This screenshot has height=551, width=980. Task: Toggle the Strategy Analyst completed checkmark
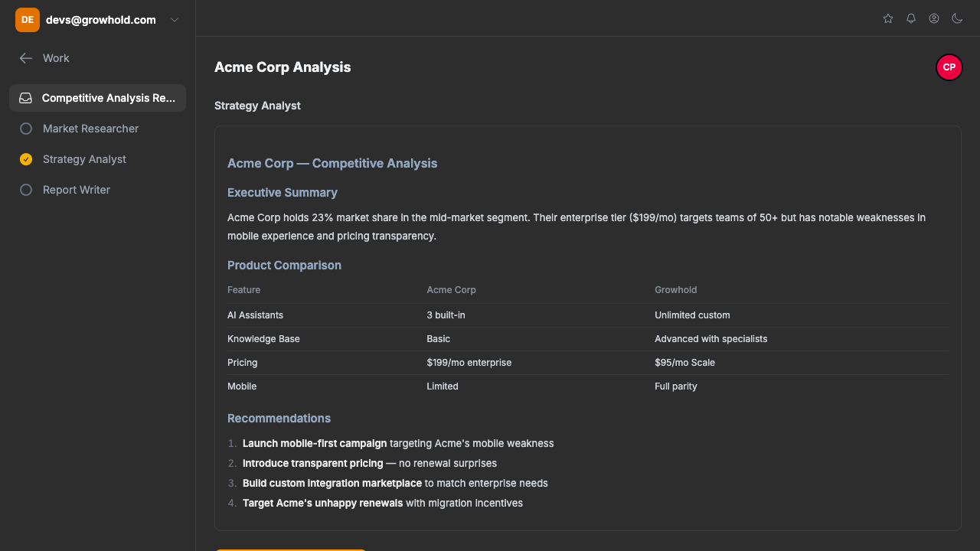pyautogui.click(x=26, y=159)
